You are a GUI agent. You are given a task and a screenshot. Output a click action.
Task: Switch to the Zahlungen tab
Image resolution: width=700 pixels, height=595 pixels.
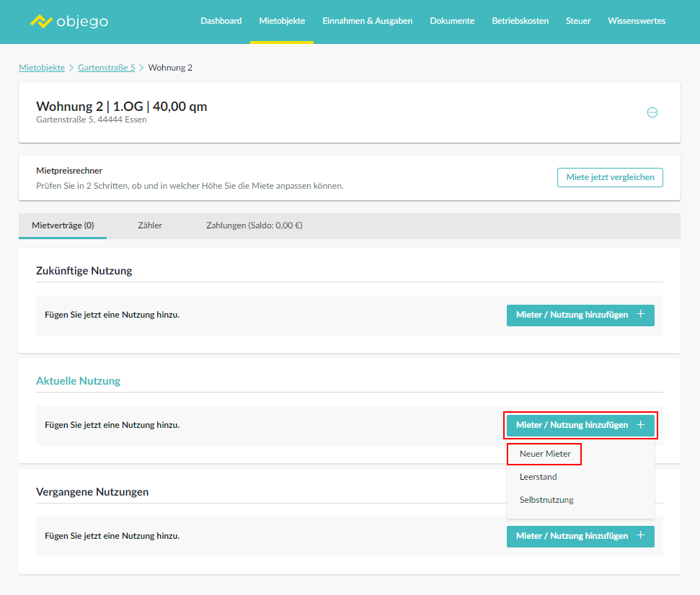click(x=254, y=225)
